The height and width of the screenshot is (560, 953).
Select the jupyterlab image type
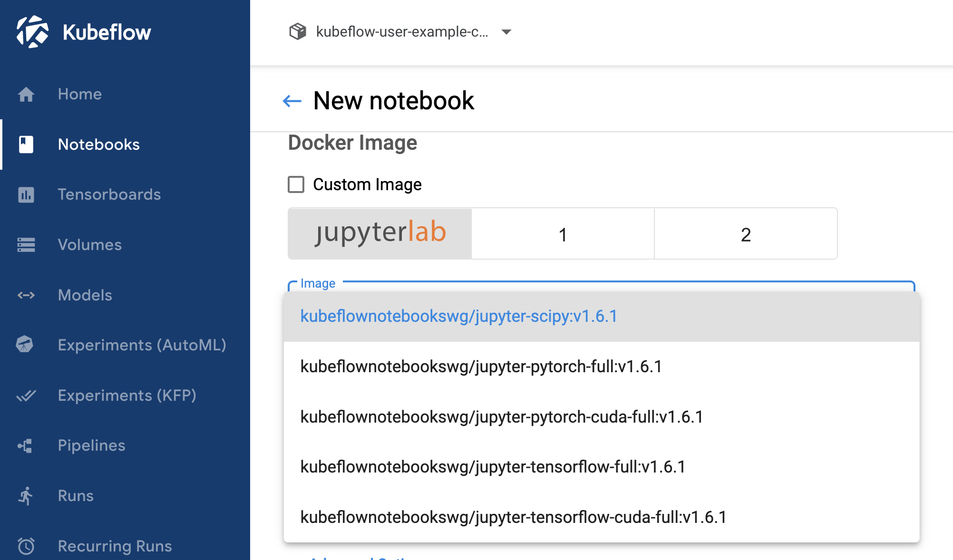[380, 233]
